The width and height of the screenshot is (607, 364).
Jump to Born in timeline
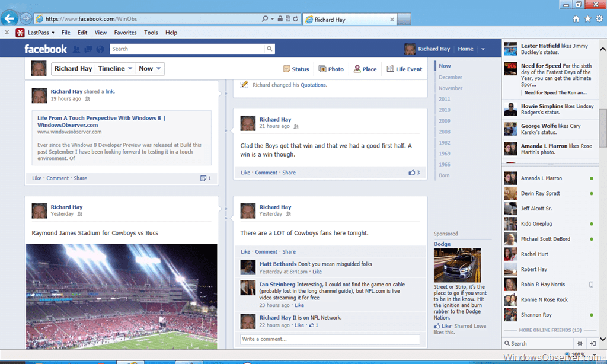(x=444, y=175)
